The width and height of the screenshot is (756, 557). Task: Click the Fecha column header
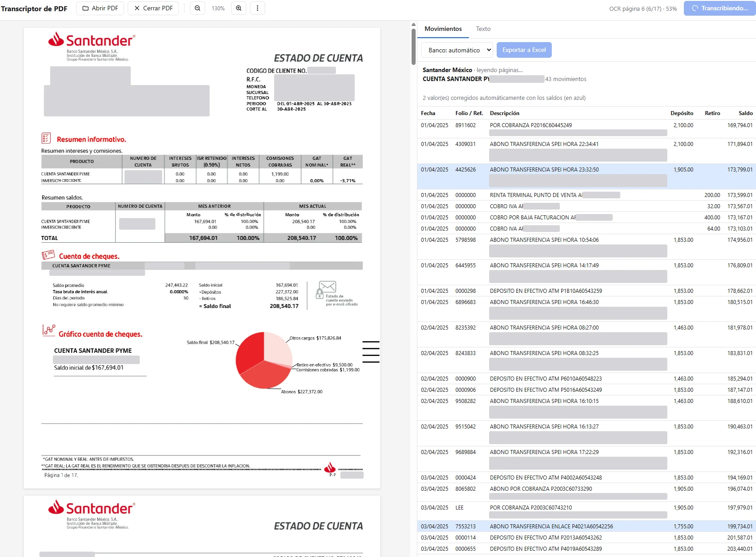428,113
